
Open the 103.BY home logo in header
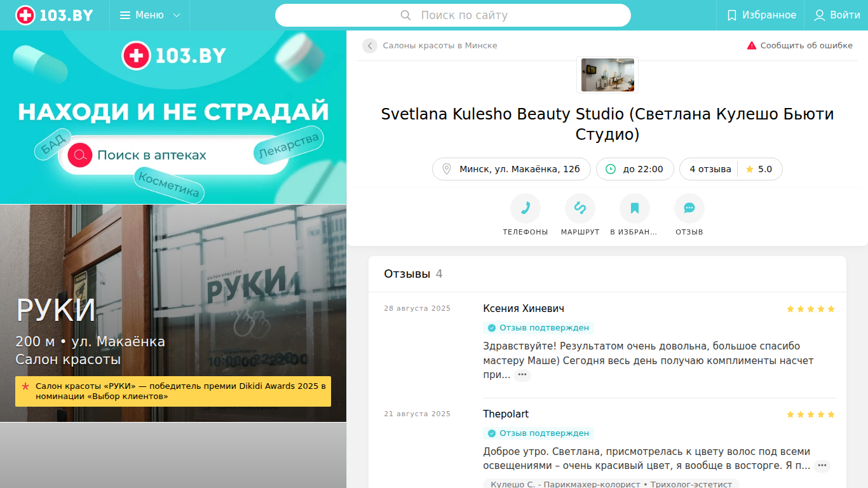point(55,15)
